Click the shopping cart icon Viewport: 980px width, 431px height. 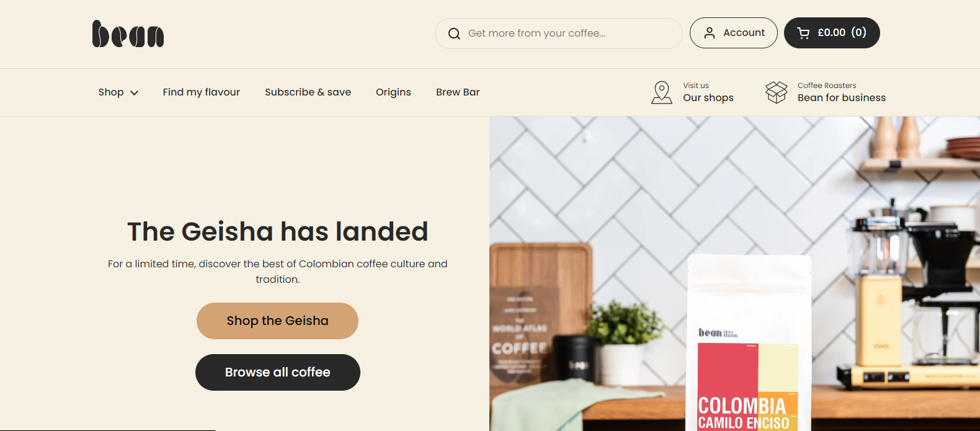point(803,33)
